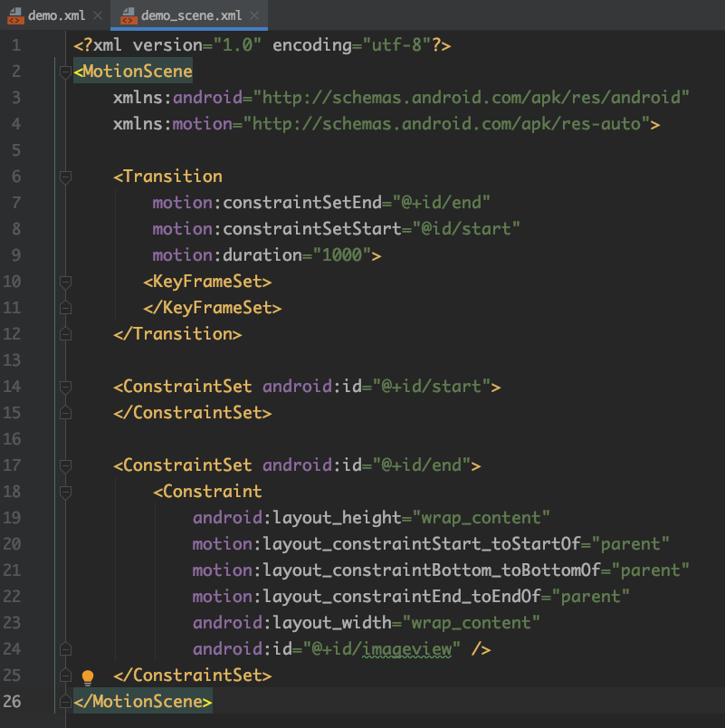Click the Constraint tag on line 18
Viewport: 725px width, 728px height.
point(207,491)
